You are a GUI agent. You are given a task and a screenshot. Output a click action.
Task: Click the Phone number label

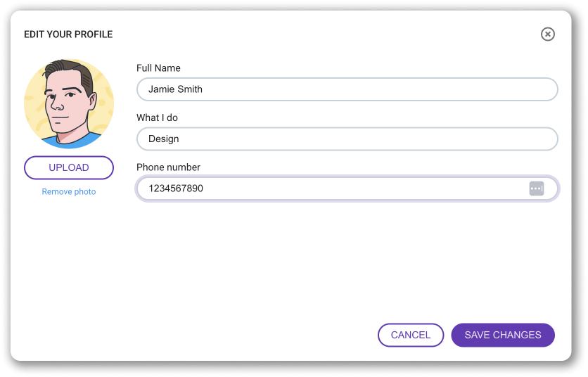[168, 167]
